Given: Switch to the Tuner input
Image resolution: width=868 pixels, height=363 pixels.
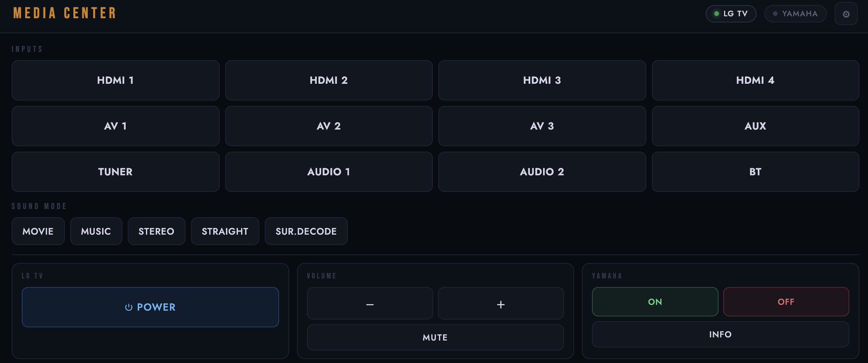Looking at the screenshot, I should tap(115, 172).
